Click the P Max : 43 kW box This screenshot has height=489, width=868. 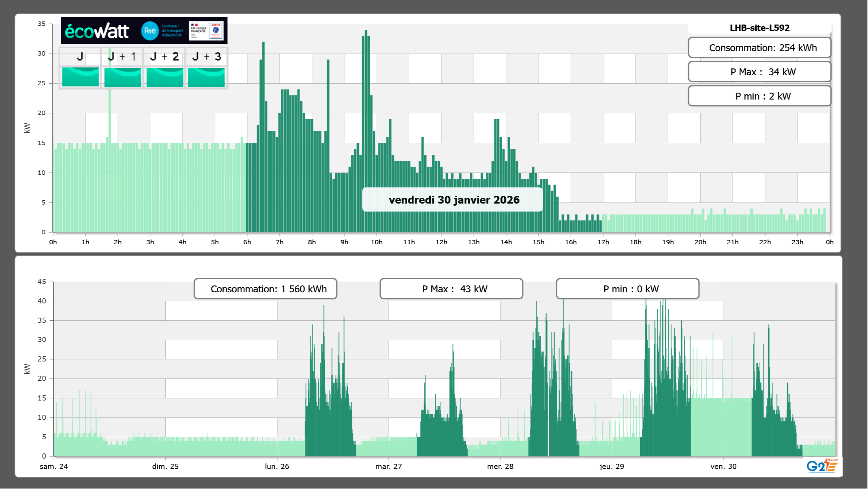451,289
